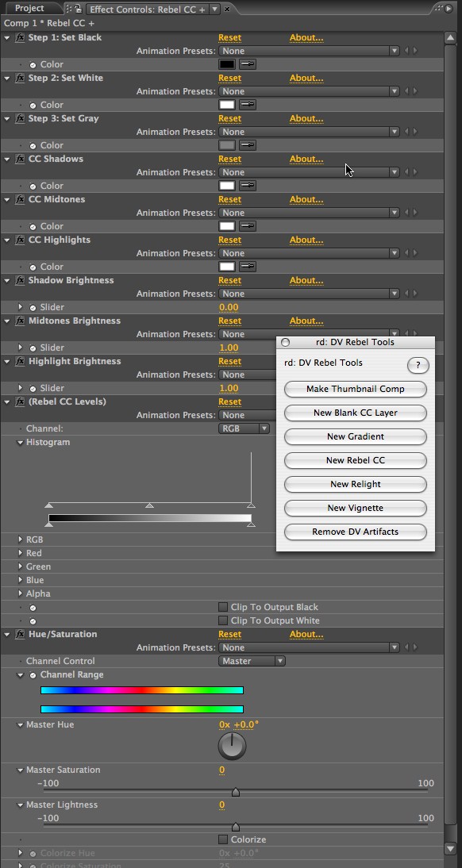
Task: Toggle fx switch for Highlight Brightness effect
Action: coord(20,362)
